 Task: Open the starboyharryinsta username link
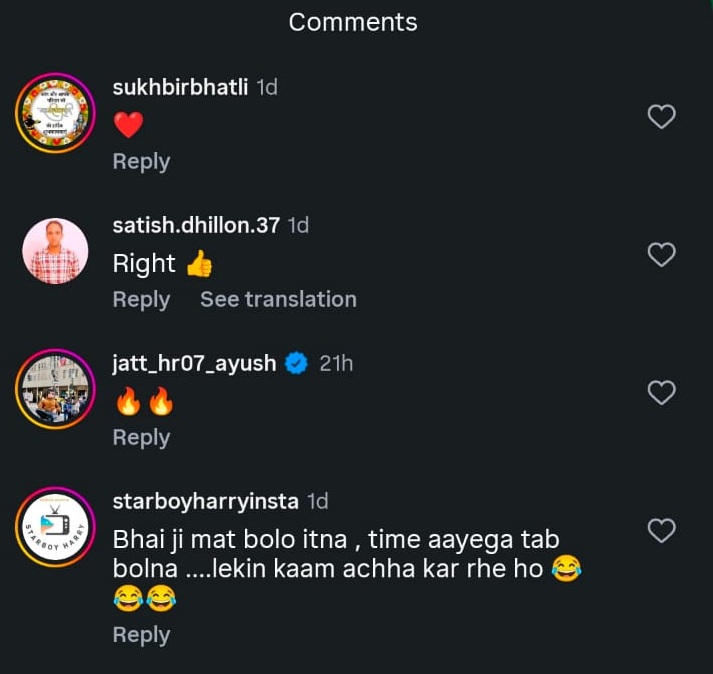tap(206, 502)
